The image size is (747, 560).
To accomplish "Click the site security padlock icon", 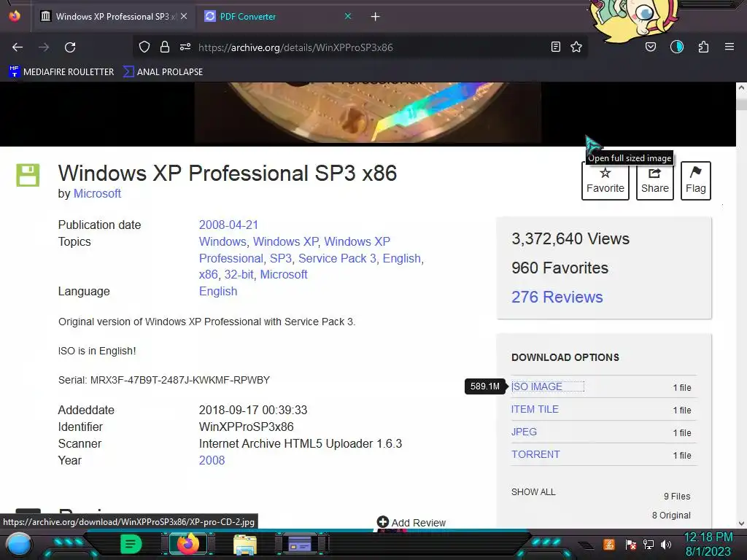I will [x=165, y=47].
